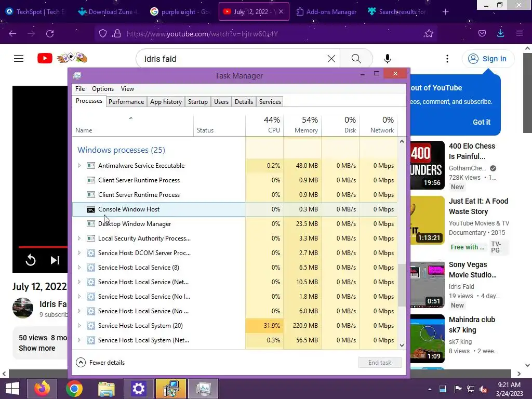Open a new browser tab
The image size is (532, 399).
click(x=445, y=12)
